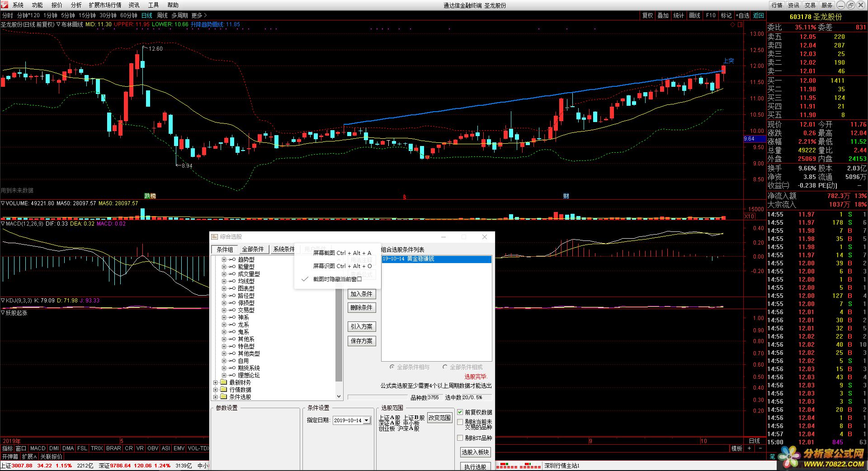Click the 通达信 app logo icon
868x471 pixels.
point(4,5)
